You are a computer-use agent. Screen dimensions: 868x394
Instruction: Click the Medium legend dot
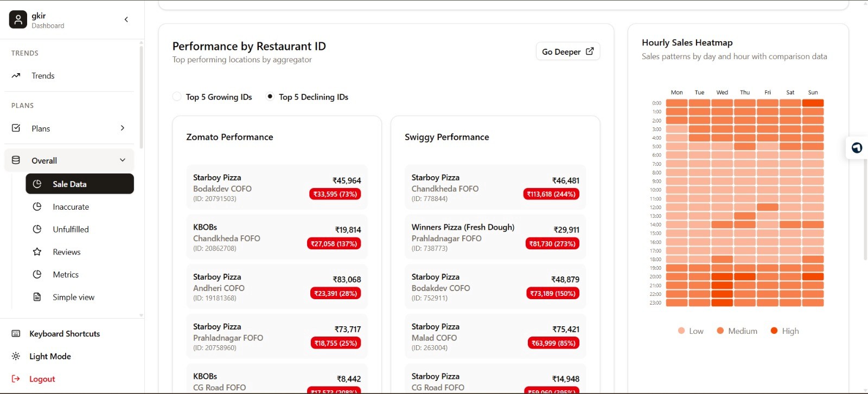[720, 331]
